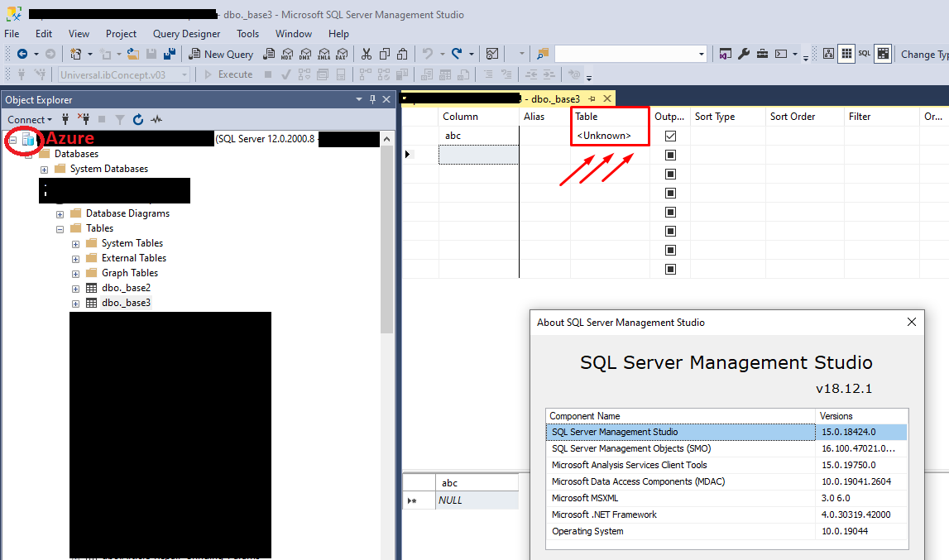The width and height of the screenshot is (949, 560).
Task: Open the search combo box dropdown in toolbar
Action: point(701,54)
